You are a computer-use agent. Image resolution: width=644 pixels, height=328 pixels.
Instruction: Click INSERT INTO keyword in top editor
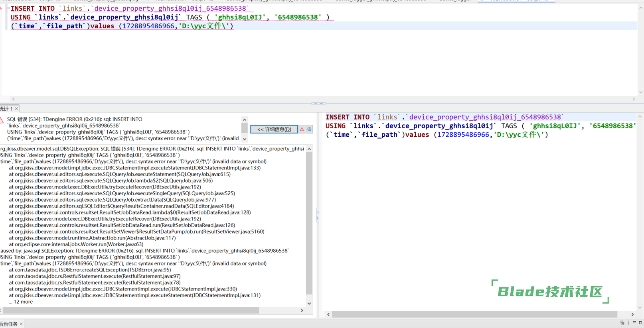32,8
